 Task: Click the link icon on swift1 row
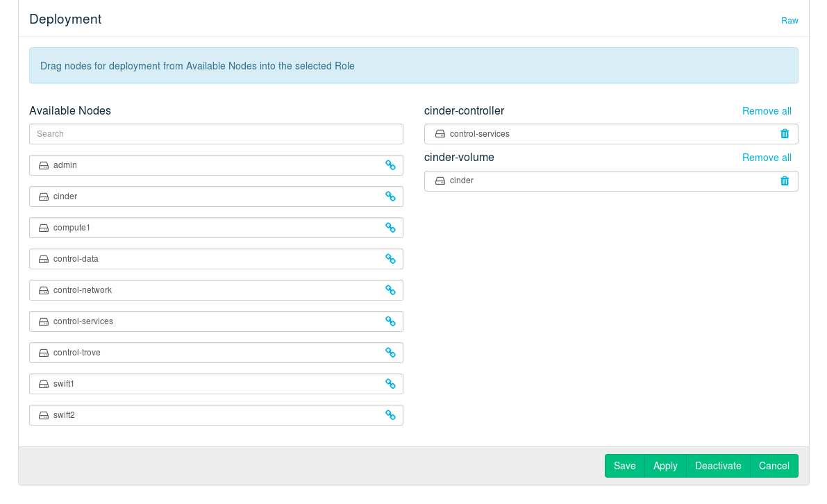pyautogui.click(x=390, y=384)
